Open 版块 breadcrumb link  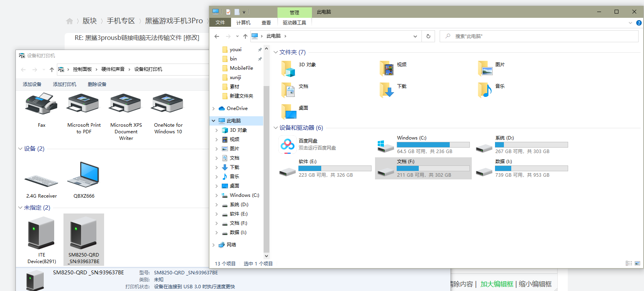coord(89,21)
